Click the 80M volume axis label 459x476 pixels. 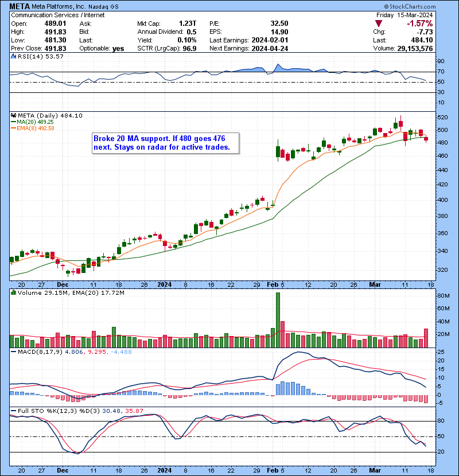(x=444, y=296)
